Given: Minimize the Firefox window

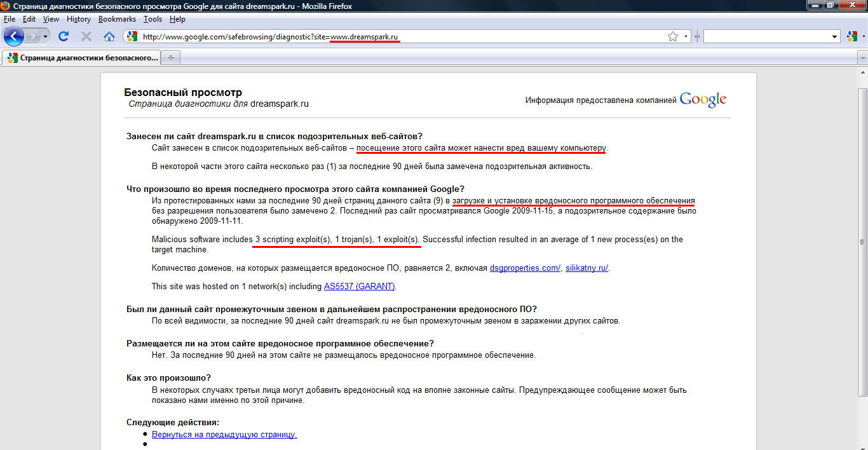Looking at the screenshot, I should [x=816, y=6].
